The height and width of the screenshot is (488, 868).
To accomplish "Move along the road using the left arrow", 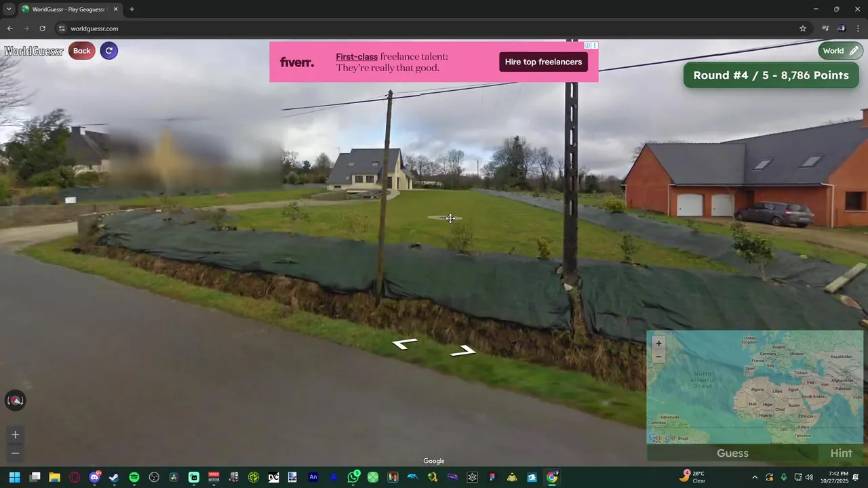I will (405, 344).
